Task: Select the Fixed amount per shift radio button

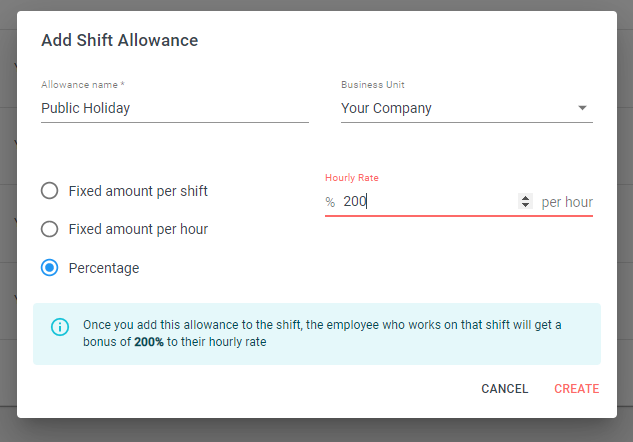Action: click(50, 191)
